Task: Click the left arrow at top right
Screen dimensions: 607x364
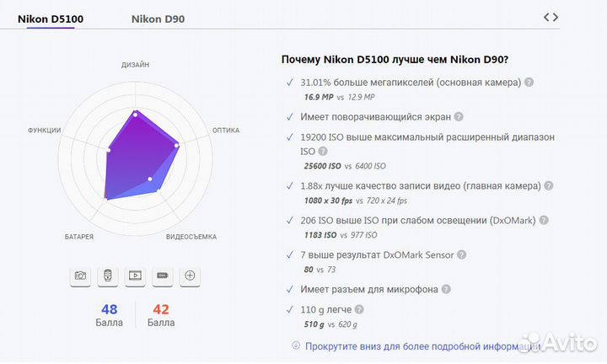Action: pos(546,18)
